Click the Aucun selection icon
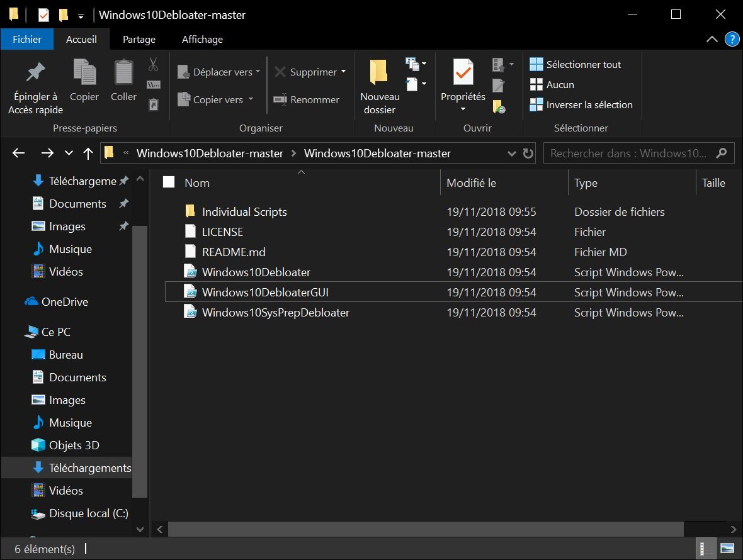Viewport: 743px width, 560px height. point(536,84)
